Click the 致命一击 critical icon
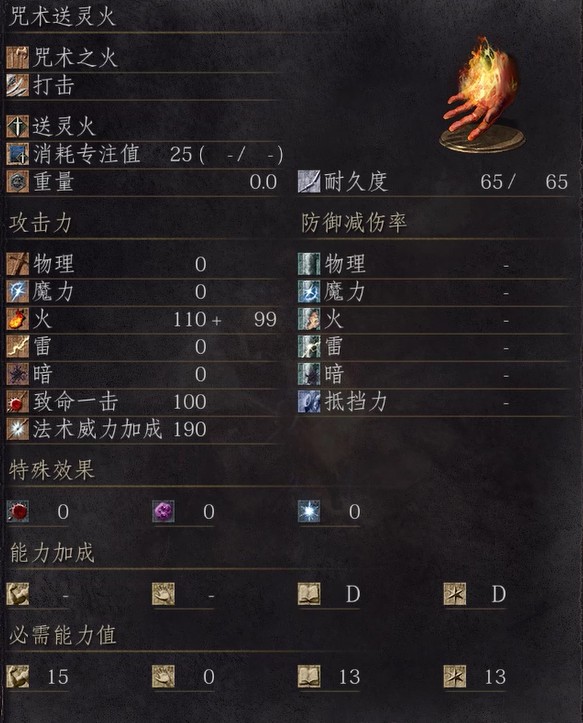 (18, 402)
